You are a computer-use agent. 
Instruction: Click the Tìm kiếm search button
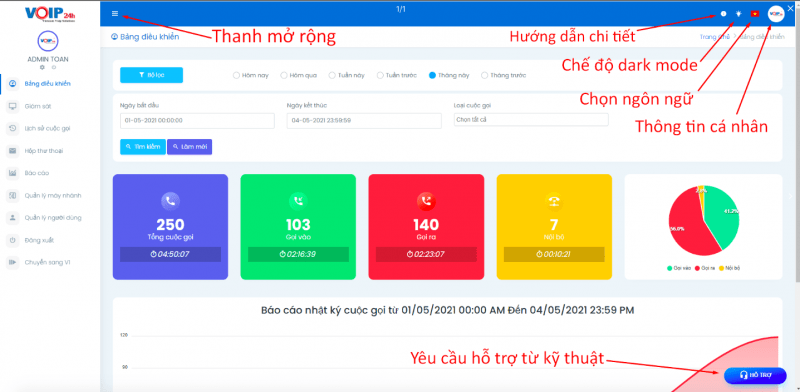143,146
